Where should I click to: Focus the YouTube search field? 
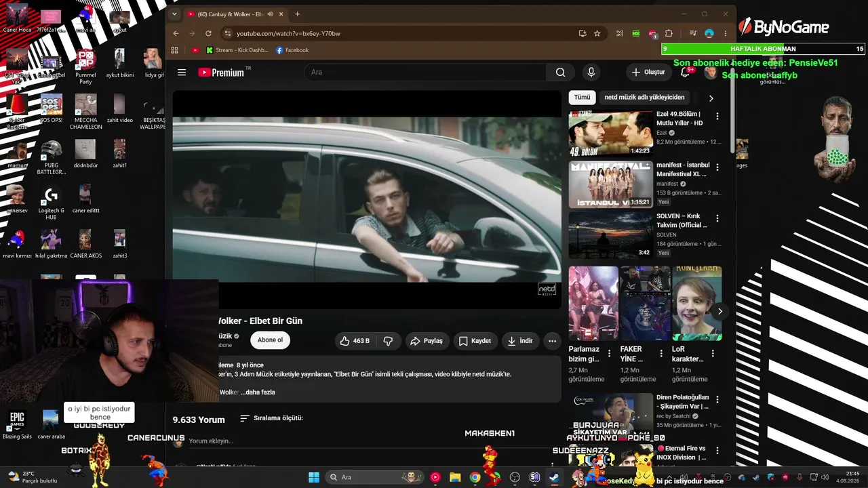425,73
